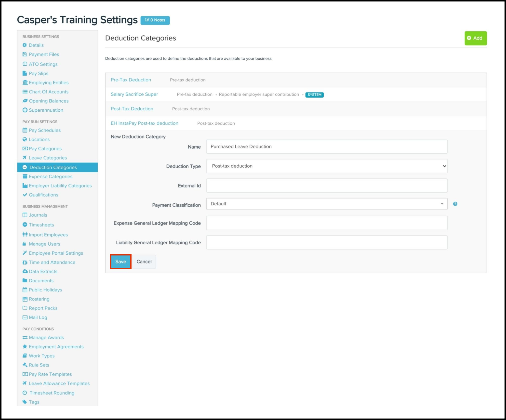Click the Save button
The width and height of the screenshot is (506, 420).
click(x=121, y=261)
